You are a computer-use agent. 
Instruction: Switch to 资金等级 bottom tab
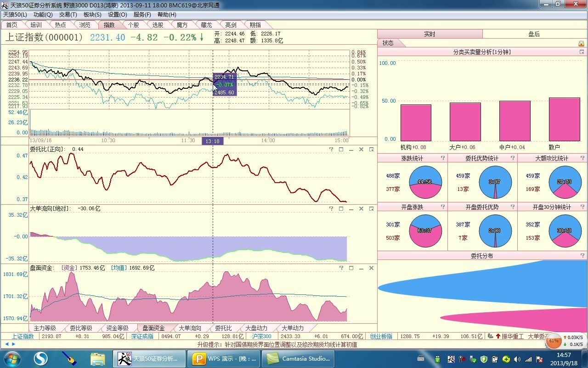118,328
